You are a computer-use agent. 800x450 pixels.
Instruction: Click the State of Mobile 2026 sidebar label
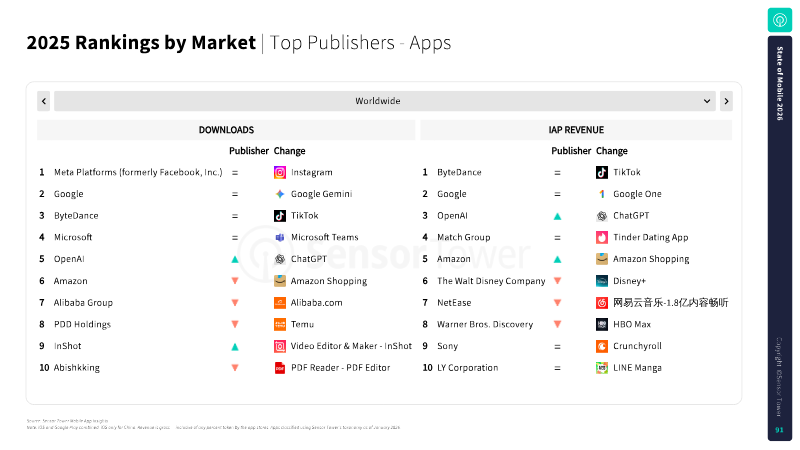780,92
